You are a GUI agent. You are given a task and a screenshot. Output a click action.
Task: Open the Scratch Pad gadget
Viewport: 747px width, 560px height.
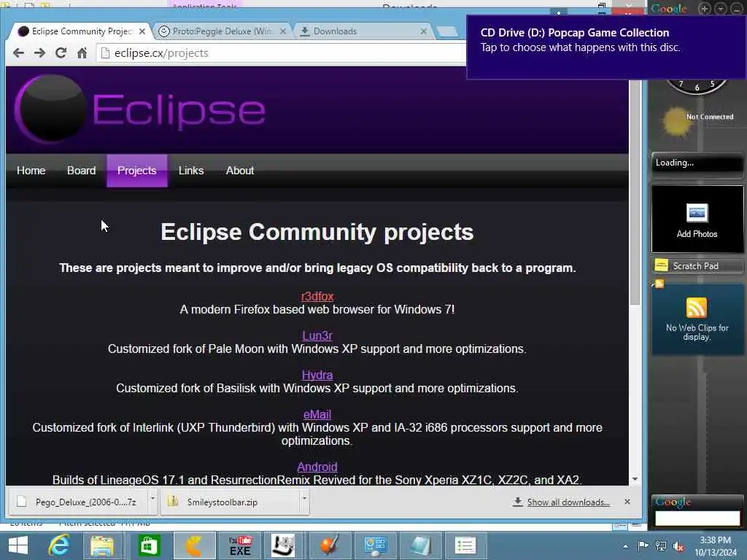coord(697,265)
